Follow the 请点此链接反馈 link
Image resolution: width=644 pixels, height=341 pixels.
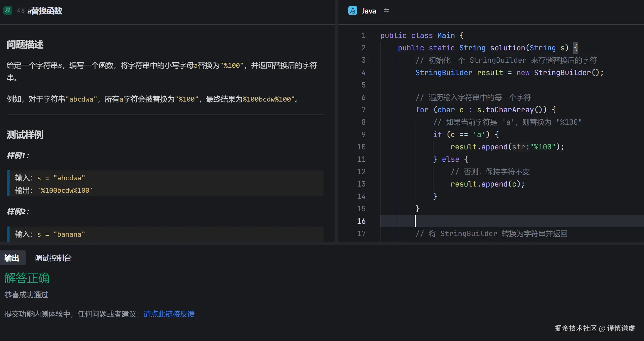(169, 314)
